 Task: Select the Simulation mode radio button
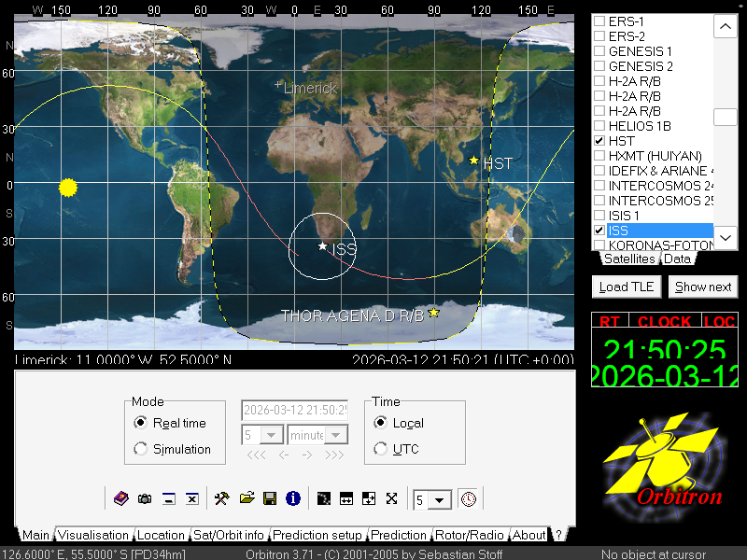141,449
